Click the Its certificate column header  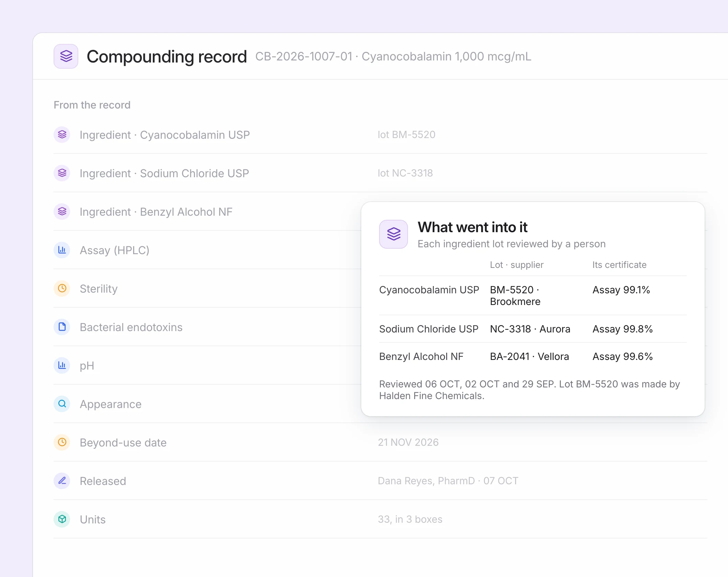tap(619, 265)
